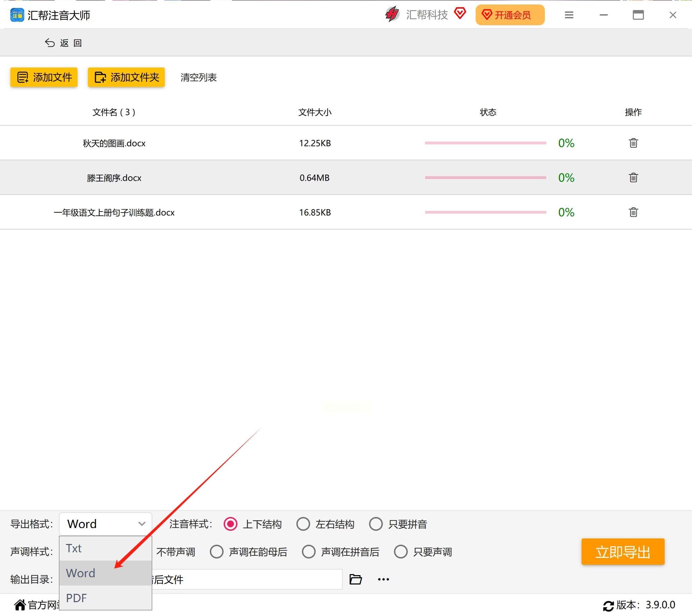
Task: Choose PDF from the format list
Action: tap(106, 598)
